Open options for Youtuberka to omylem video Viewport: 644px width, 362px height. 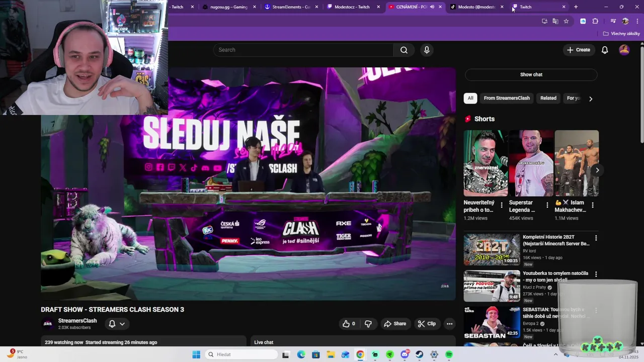pos(596,275)
